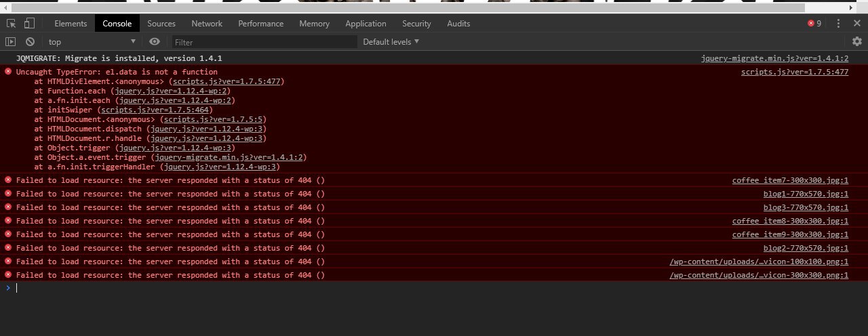
Task: Switch to the Elements tab
Action: pos(71,24)
